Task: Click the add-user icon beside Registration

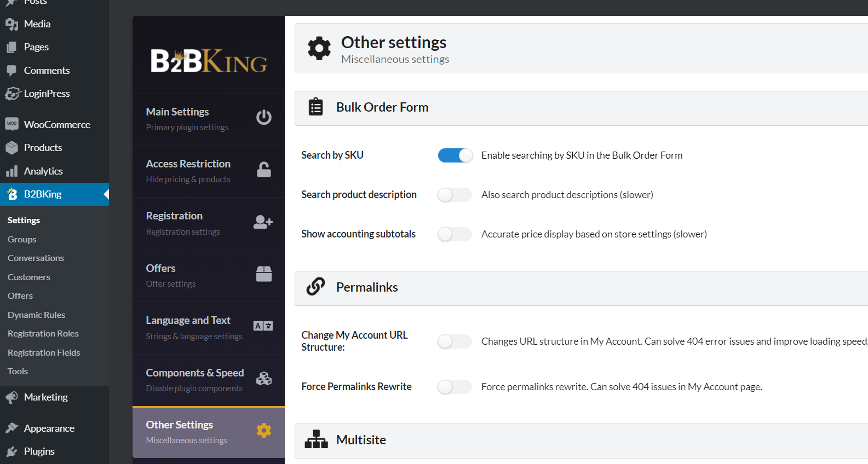Action: 263,222
